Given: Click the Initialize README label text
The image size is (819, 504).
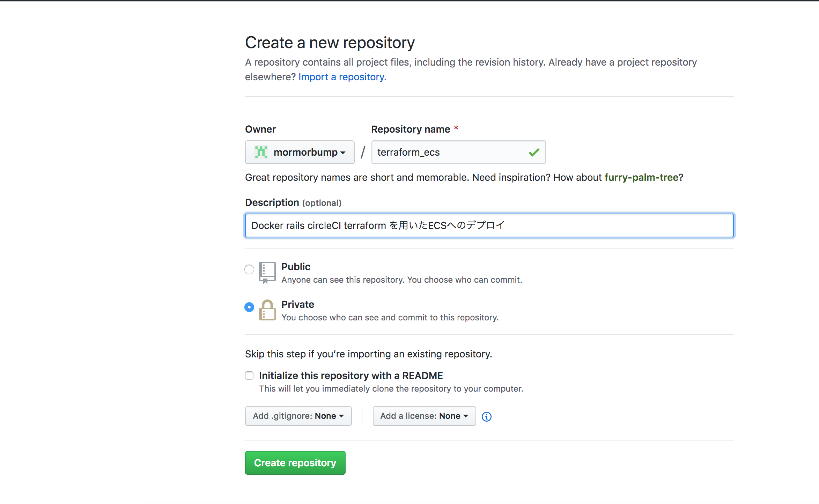Looking at the screenshot, I should click(x=351, y=376).
